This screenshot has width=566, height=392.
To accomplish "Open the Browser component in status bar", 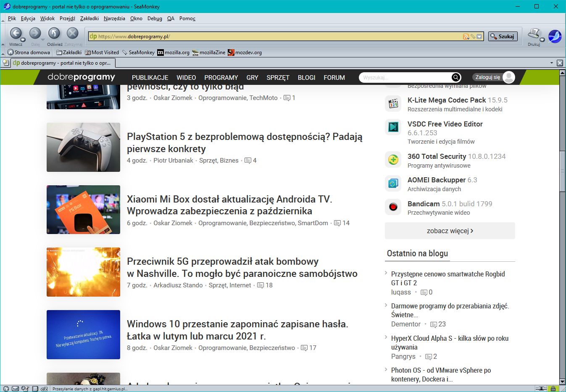I will 6,389.
